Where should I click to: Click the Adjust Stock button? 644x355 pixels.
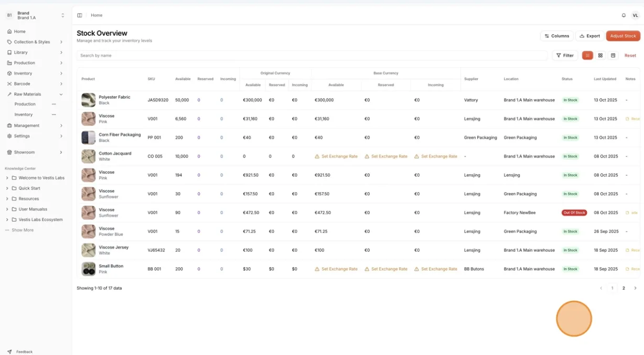623,36
